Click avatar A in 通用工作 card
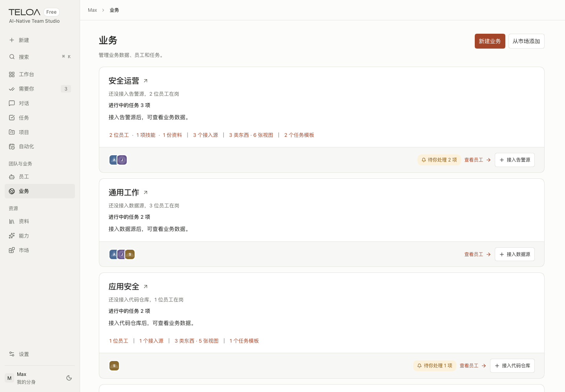The image size is (565, 392). (113, 254)
